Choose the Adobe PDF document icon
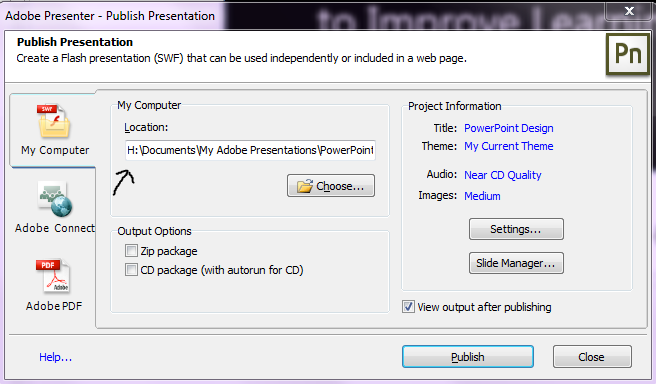The width and height of the screenshot is (656, 384). [x=53, y=276]
